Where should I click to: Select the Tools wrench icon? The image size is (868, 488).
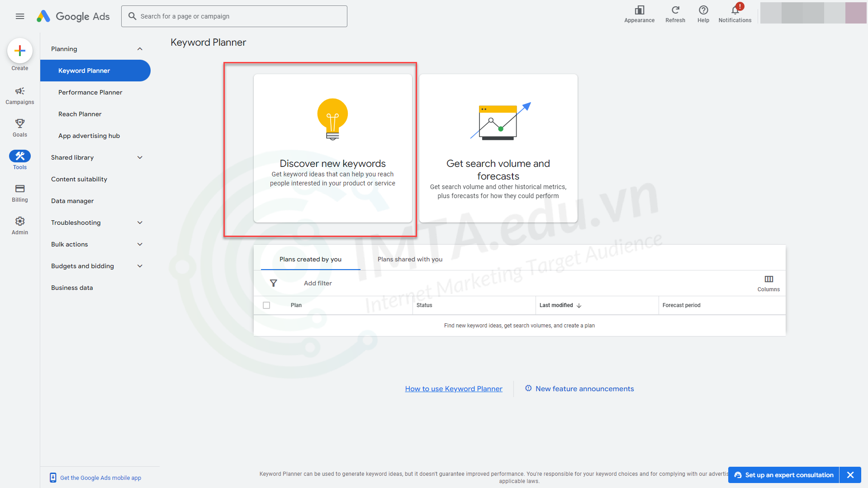pyautogui.click(x=20, y=156)
